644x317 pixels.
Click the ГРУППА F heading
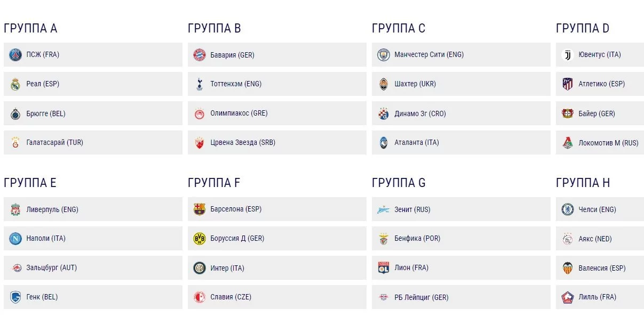(214, 183)
